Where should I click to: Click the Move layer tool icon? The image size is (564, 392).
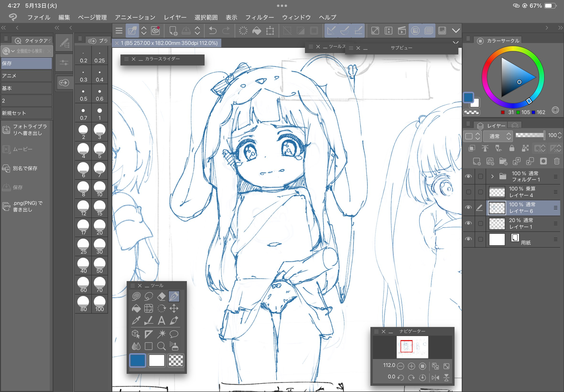tap(174, 309)
